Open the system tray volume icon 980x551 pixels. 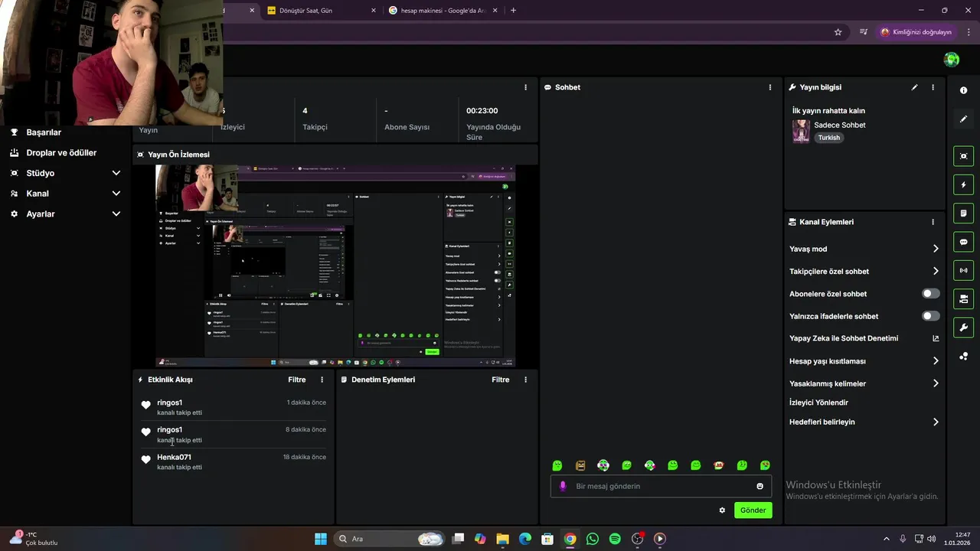[932, 539]
